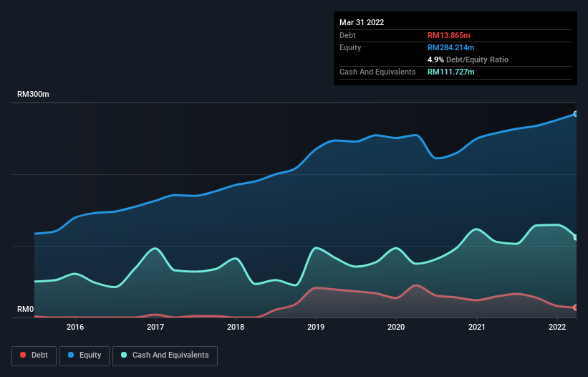
Task: Click the 2021 year tick label
Action: (x=477, y=327)
